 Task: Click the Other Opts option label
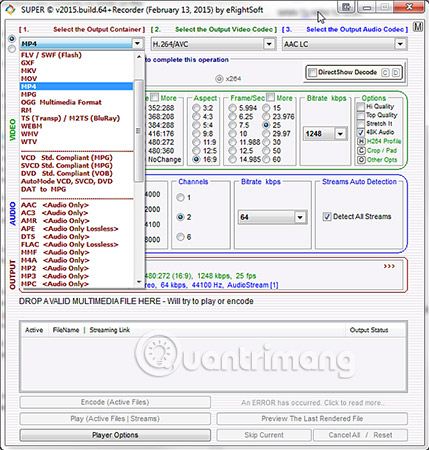click(382, 160)
